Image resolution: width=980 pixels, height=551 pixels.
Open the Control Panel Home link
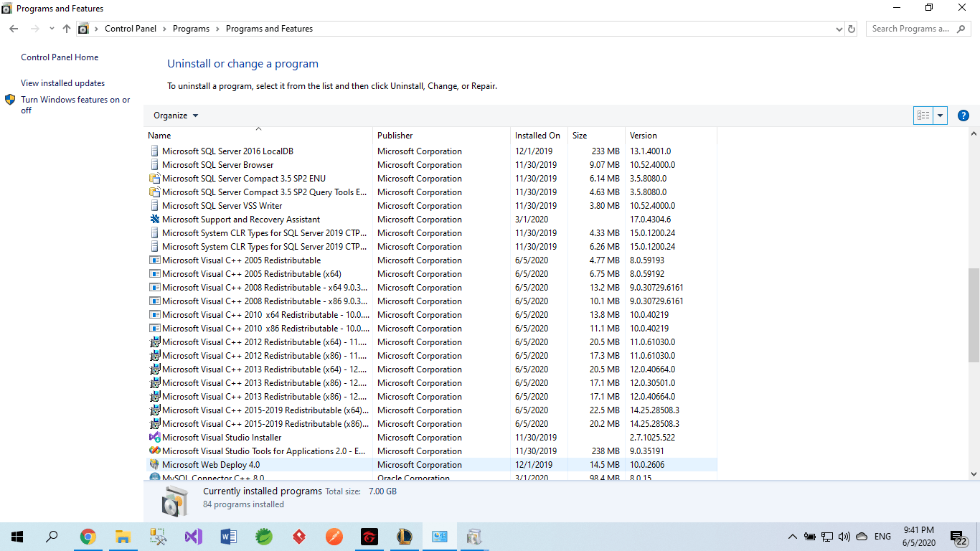tap(60, 57)
